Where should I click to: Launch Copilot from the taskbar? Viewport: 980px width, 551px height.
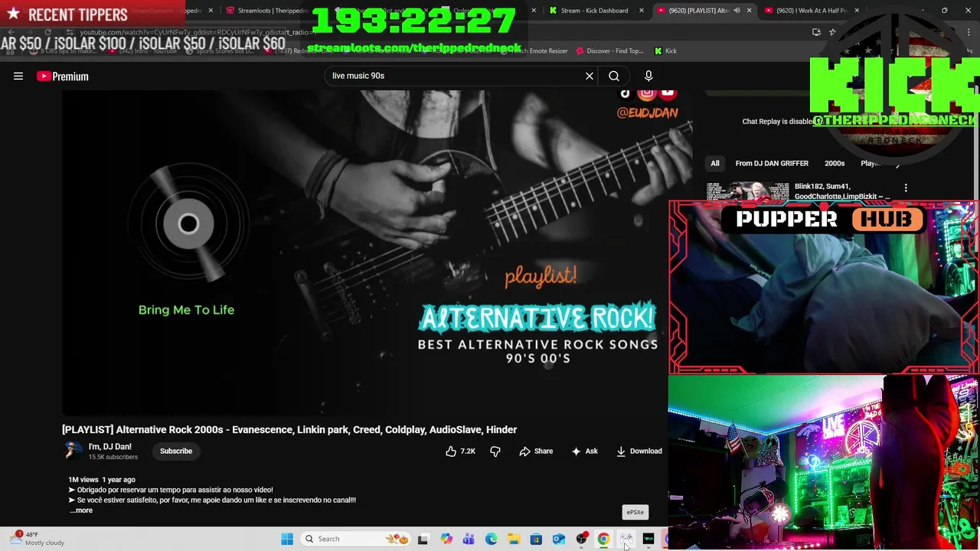pyautogui.click(x=446, y=539)
